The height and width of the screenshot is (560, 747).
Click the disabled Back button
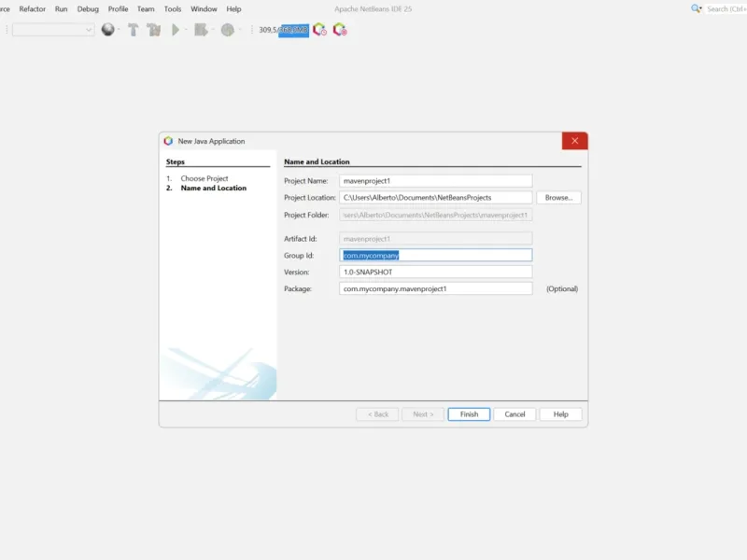point(377,414)
